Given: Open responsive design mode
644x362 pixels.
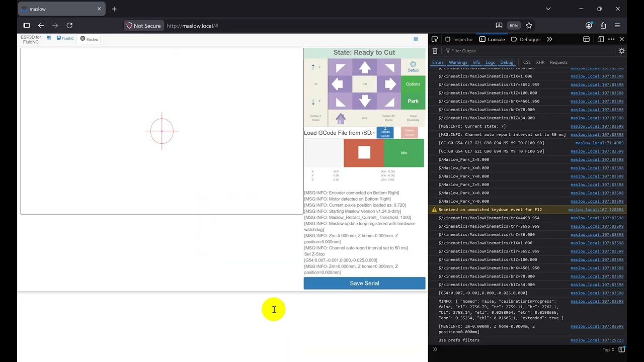Looking at the screenshot, I should [600, 39].
